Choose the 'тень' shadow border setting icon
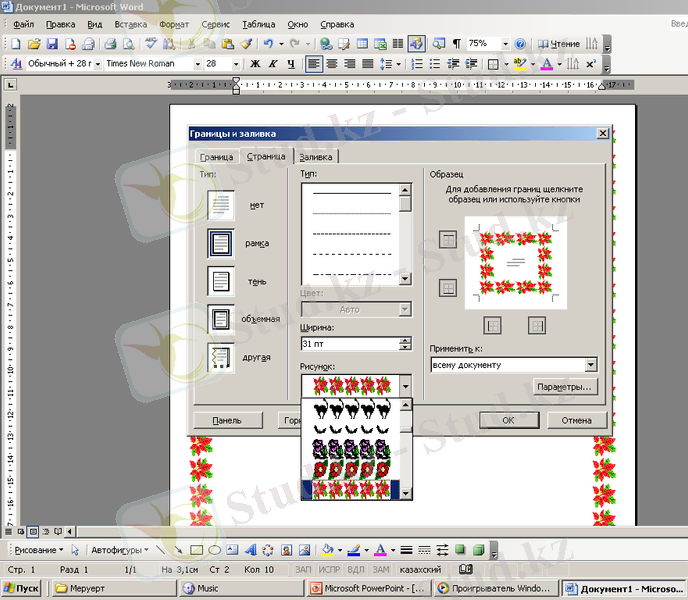Viewport: 688px width, 600px height. tap(220, 281)
